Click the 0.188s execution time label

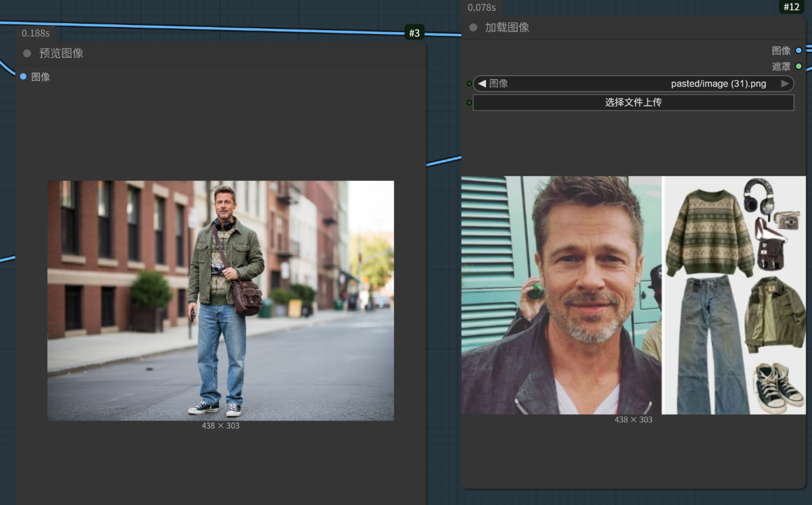click(x=35, y=33)
